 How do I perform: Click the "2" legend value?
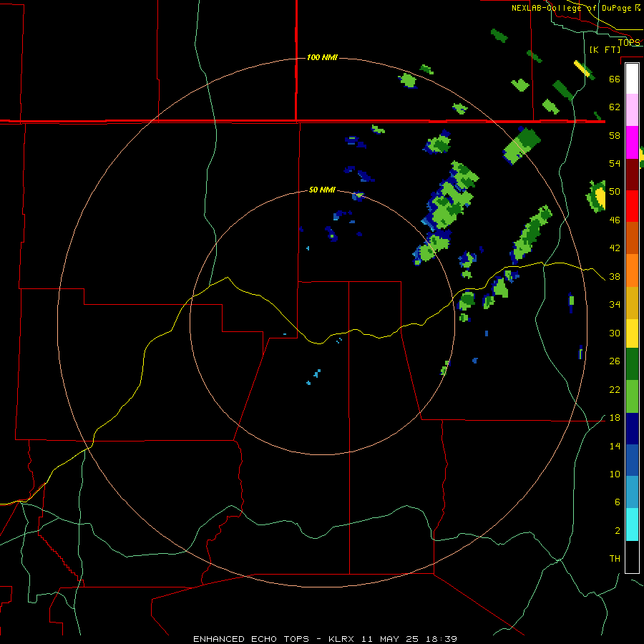pos(617,531)
